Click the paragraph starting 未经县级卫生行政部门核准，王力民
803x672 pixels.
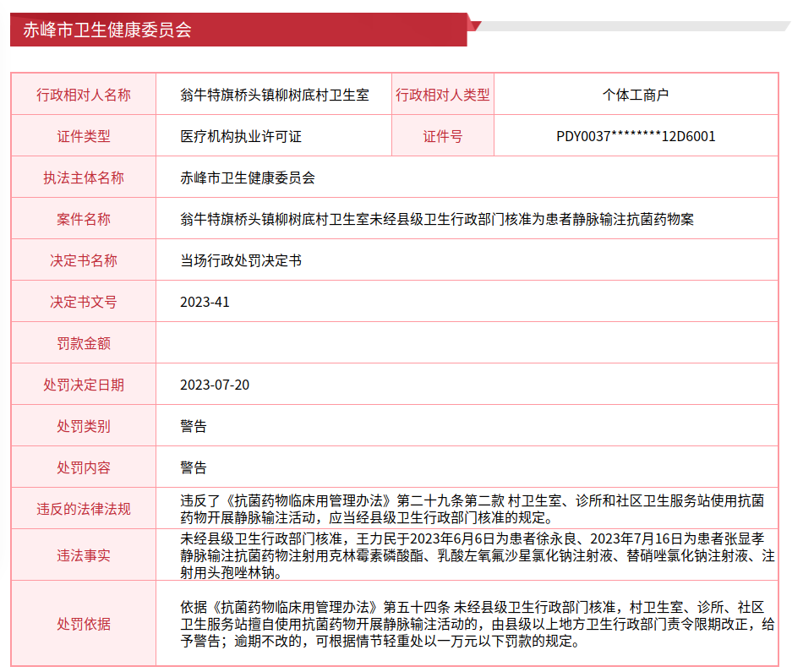tap(478, 555)
